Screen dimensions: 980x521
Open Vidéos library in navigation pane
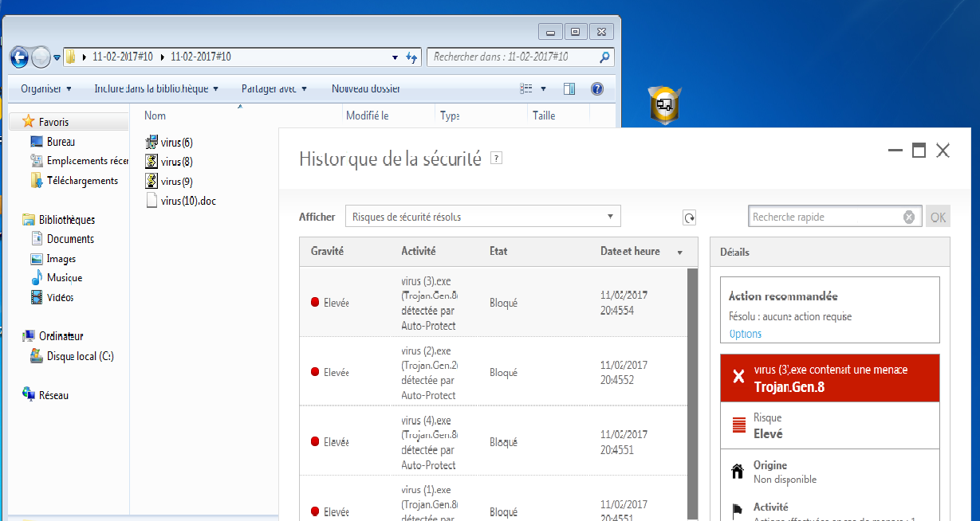[52, 297]
